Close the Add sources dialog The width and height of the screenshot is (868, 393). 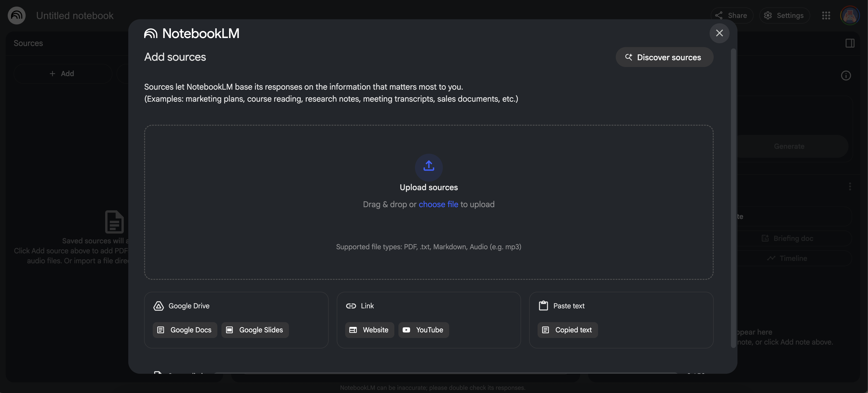coord(719,33)
